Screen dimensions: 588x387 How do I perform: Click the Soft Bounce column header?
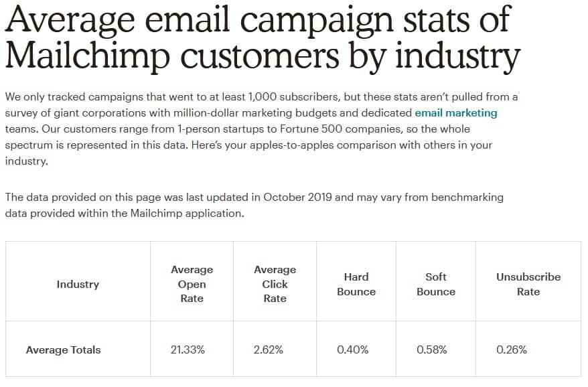click(x=436, y=284)
